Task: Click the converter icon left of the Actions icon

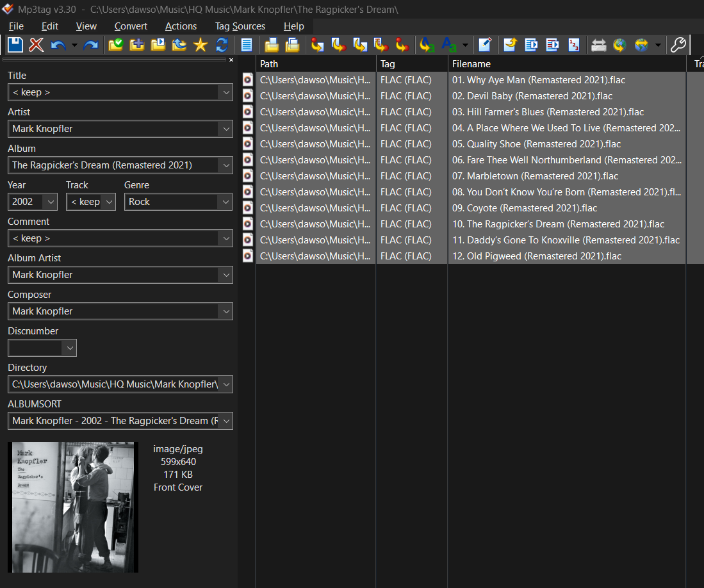Action: coord(402,45)
